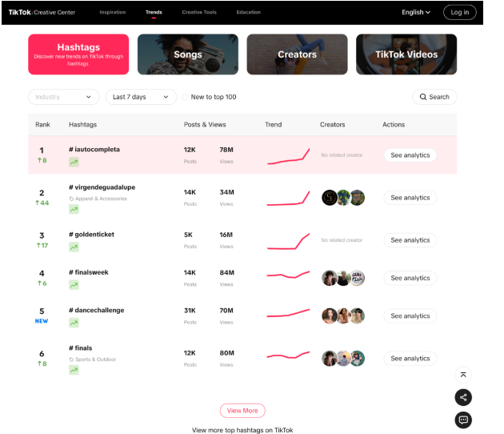Click trending-up icon under iautocompleta
Viewport: 504px width, 434px height.
coord(74,162)
